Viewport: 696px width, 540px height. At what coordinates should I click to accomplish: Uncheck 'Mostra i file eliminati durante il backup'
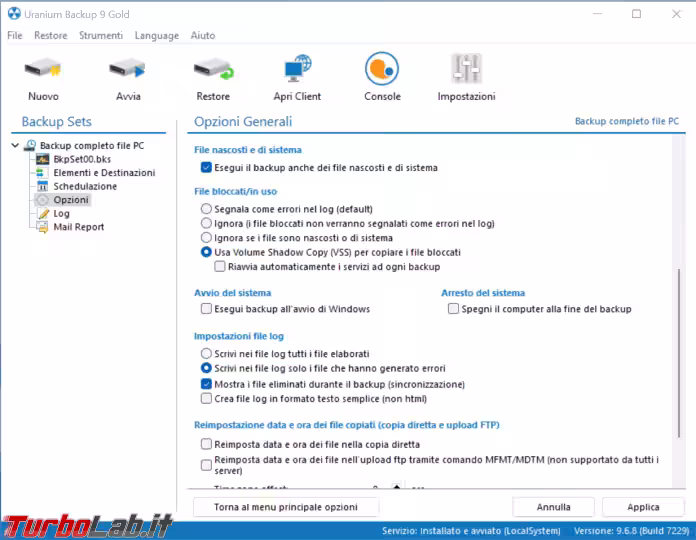point(206,384)
